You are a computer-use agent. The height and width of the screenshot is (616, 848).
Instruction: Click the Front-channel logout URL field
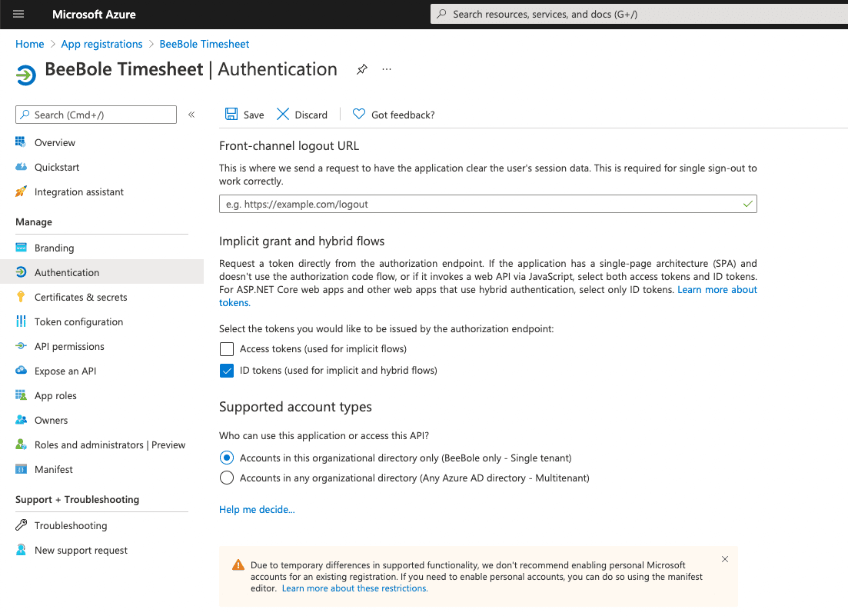[487, 204]
